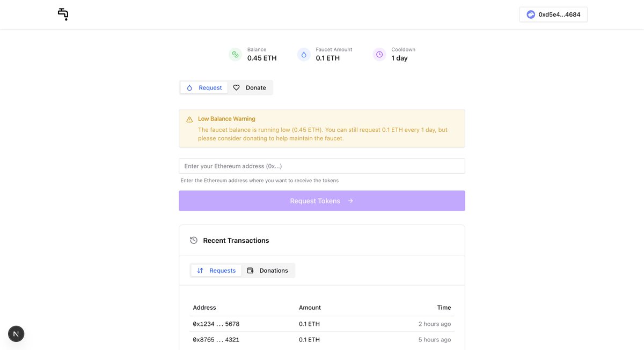Select the Requests transactions tab
This screenshot has width=644, height=350.
216,270
